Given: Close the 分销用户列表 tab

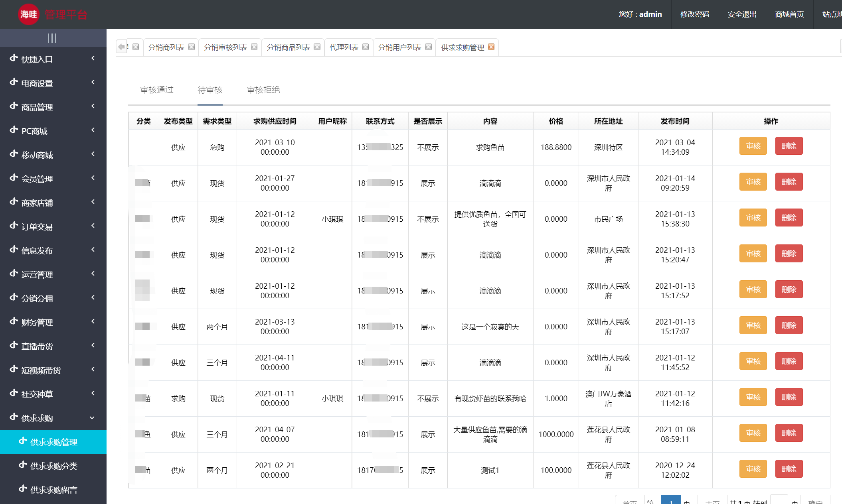Looking at the screenshot, I should 429,47.
